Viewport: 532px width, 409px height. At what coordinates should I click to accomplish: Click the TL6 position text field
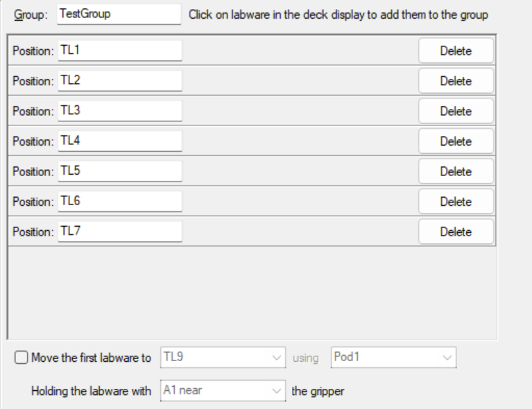[120, 202]
